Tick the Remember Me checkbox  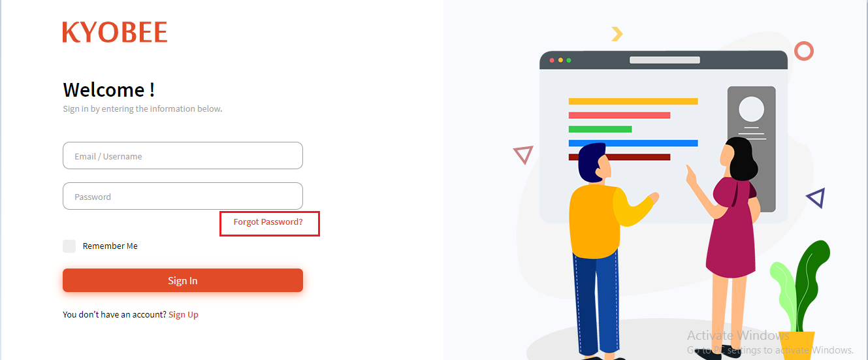69,246
